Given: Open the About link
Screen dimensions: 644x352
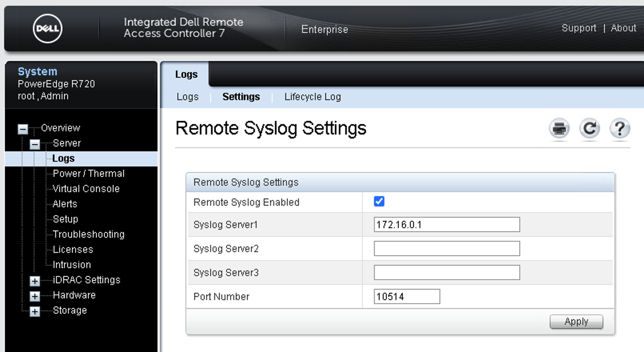Looking at the screenshot, I should [623, 28].
